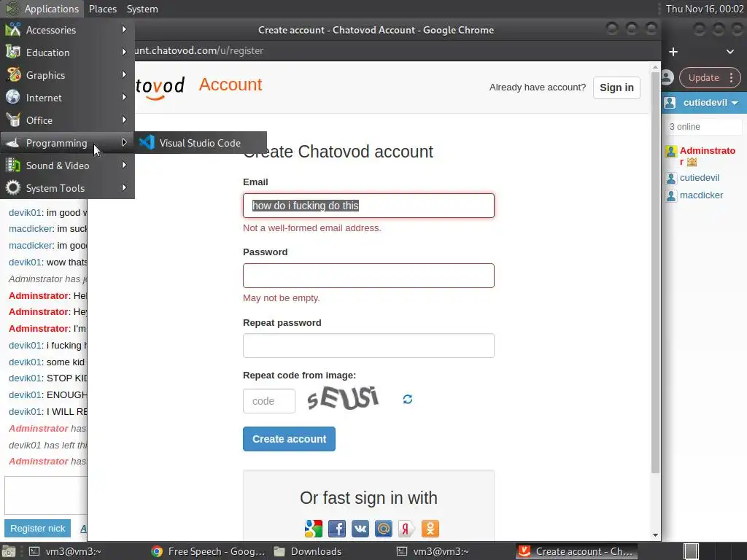
Task: Open the Sound & Video submenu
Action: tap(67, 166)
